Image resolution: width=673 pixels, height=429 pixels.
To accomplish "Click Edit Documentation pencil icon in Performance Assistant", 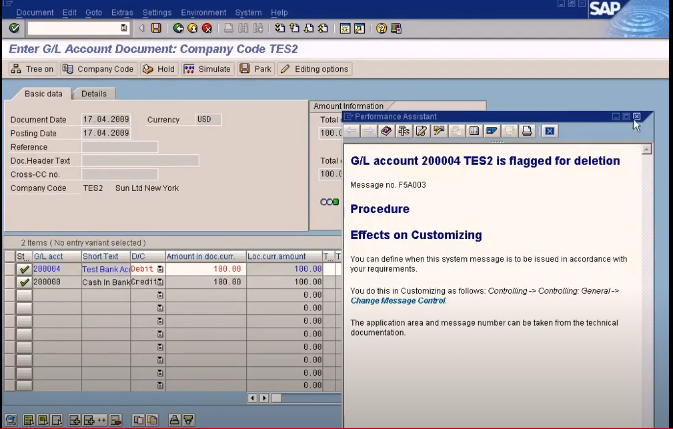I will click(421, 131).
